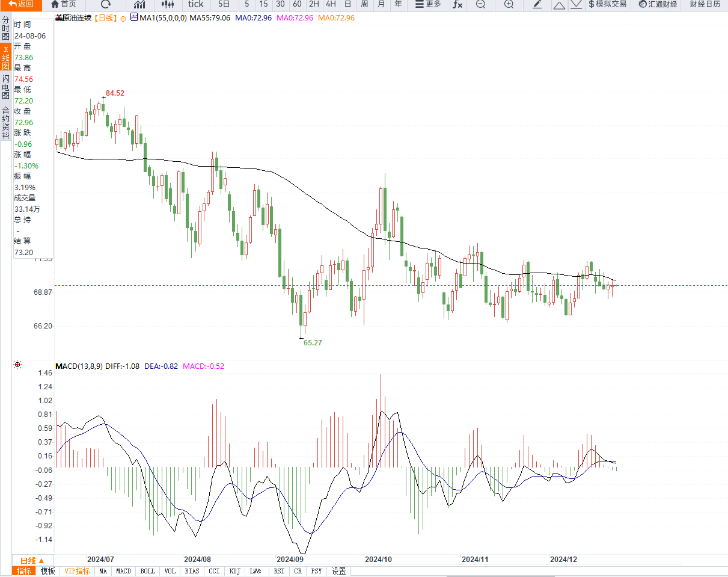
Task: Zoom in using the plus magnifier
Action: [509, 4]
